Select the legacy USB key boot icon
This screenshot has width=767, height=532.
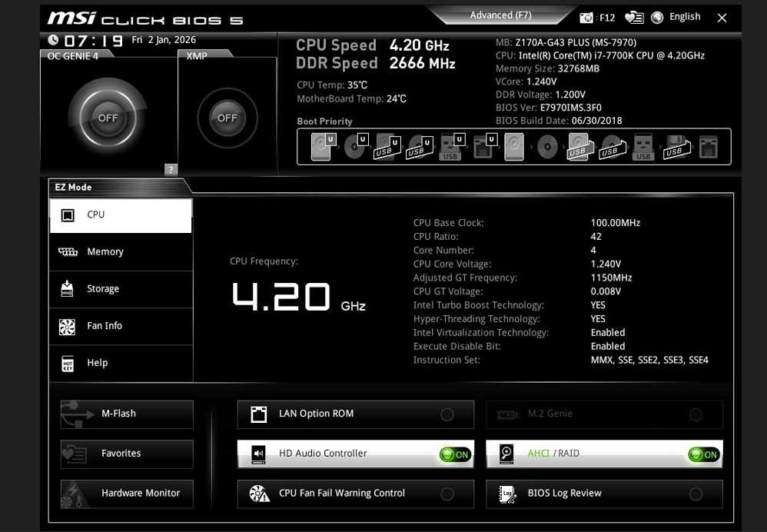pyautogui.click(x=643, y=147)
